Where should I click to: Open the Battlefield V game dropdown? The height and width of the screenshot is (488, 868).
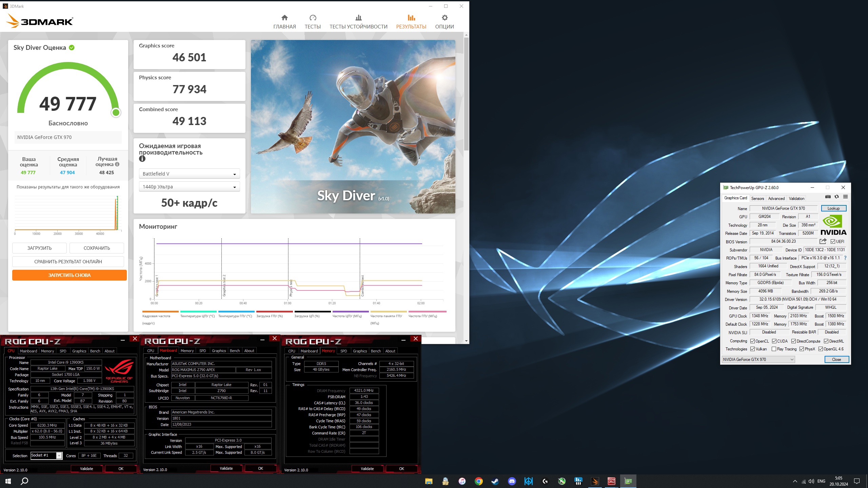point(189,174)
